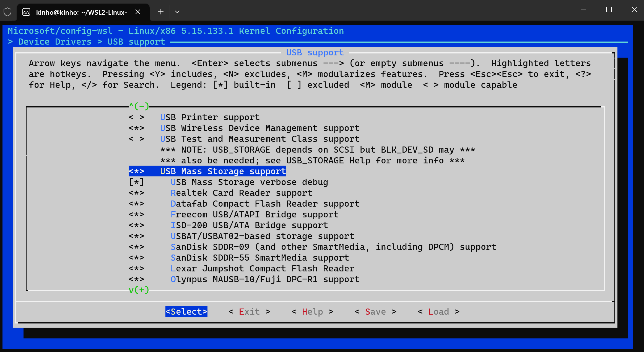
Task: Click the scroll-up ^(-) indicator
Action: click(139, 106)
